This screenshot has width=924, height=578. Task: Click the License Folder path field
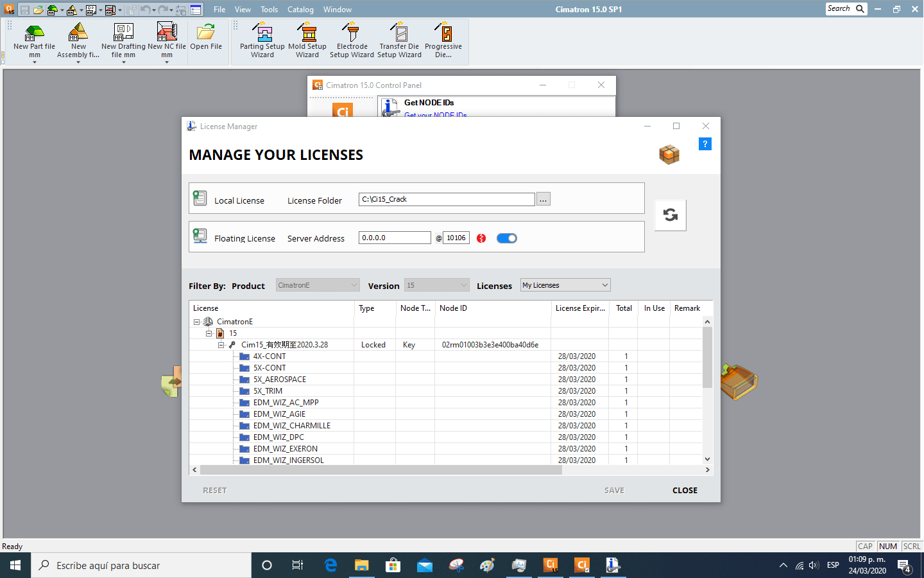coord(447,199)
